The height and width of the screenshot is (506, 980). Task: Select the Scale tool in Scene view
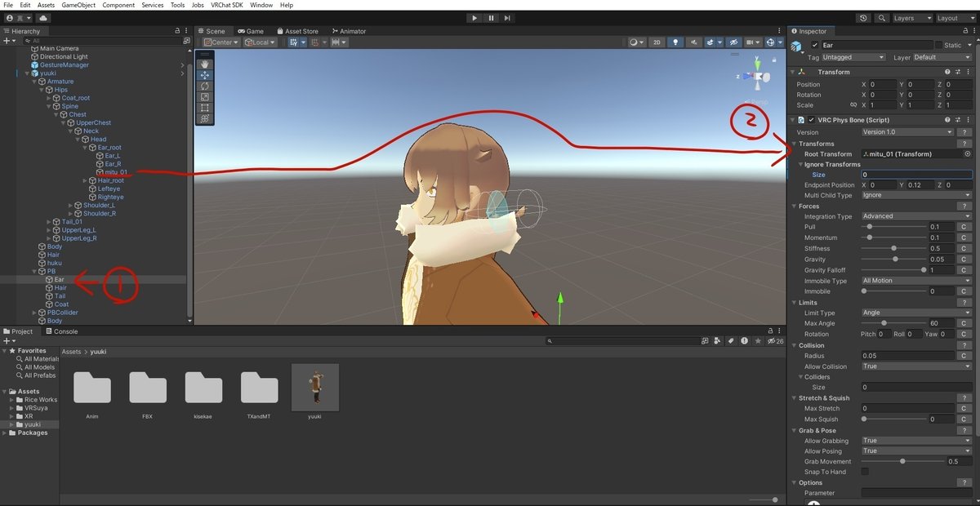[x=204, y=96]
